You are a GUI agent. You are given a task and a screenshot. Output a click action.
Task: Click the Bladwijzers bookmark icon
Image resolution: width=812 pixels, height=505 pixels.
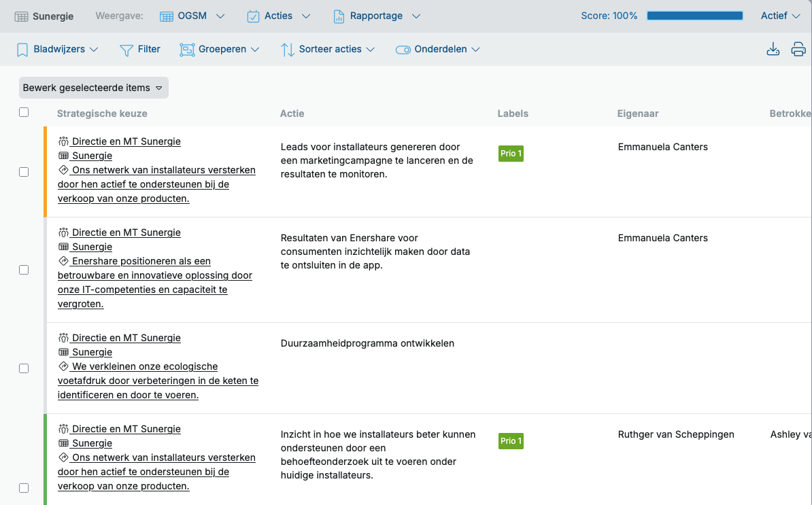point(22,50)
